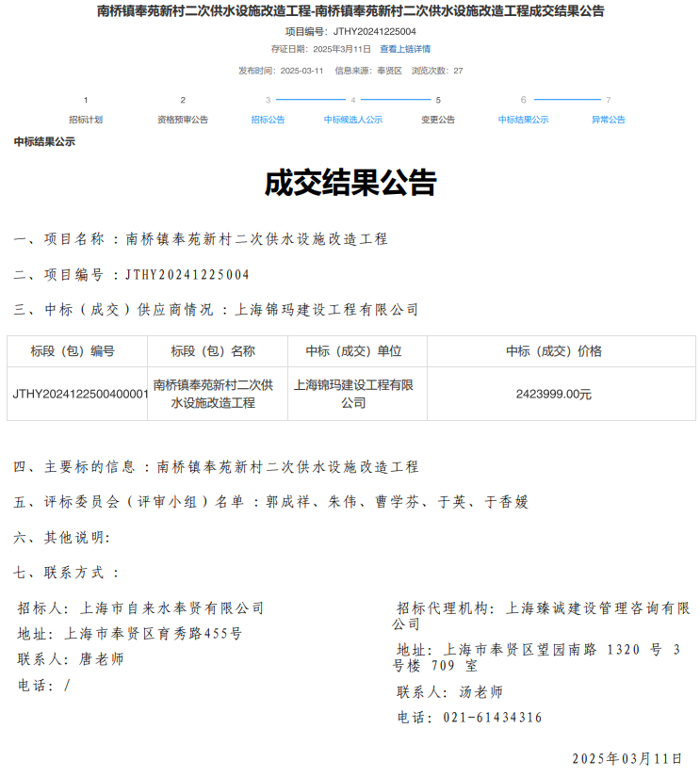
Task: Open the 异常公告 step
Action: (608, 120)
